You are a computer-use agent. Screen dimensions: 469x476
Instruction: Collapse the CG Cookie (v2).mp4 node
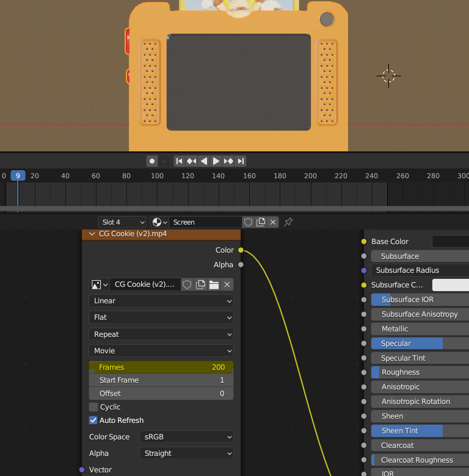92,234
